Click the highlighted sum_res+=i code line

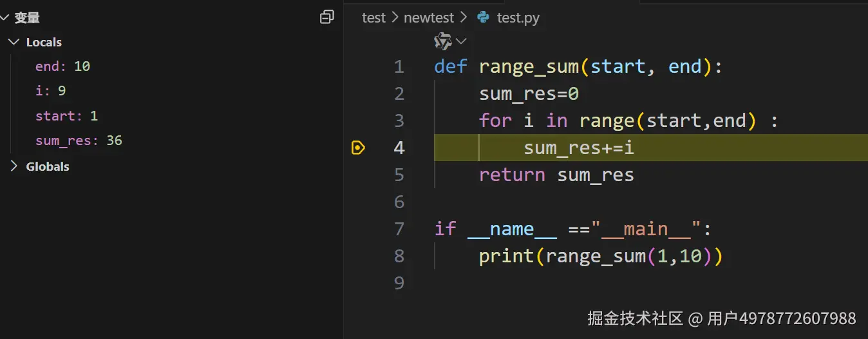point(578,148)
